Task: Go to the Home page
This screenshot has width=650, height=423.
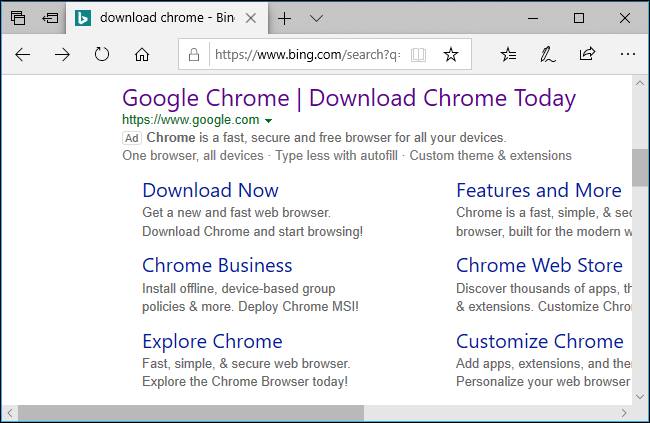Action: (x=142, y=55)
